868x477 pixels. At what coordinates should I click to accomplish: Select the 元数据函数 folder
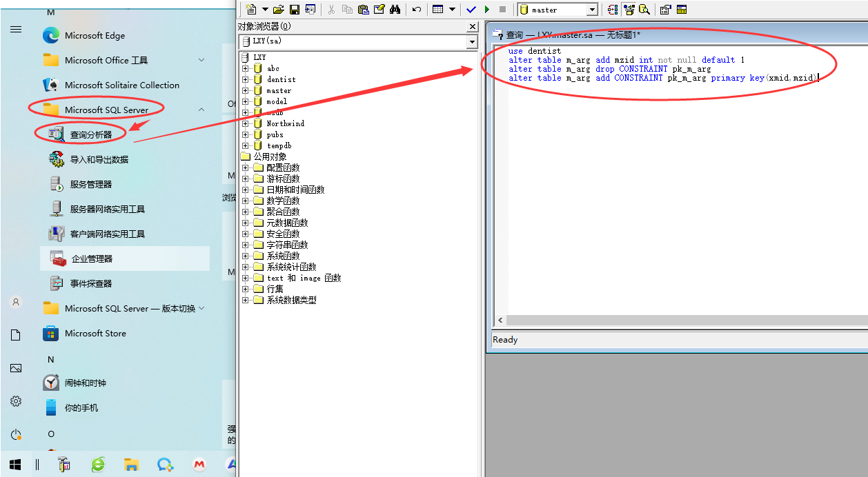pyautogui.click(x=287, y=223)
